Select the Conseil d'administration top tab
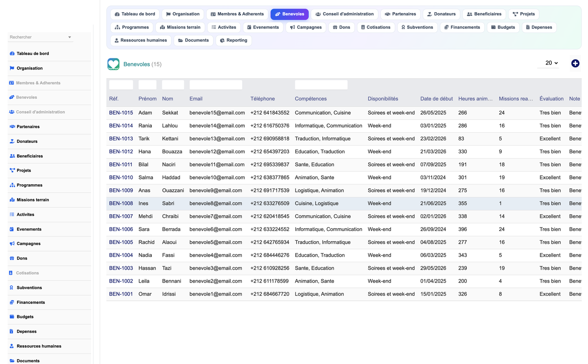 [x=344, y=14]
